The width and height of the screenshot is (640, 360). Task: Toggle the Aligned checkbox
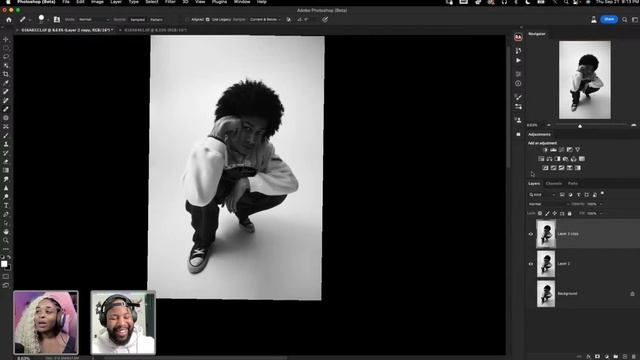[187, 19]
